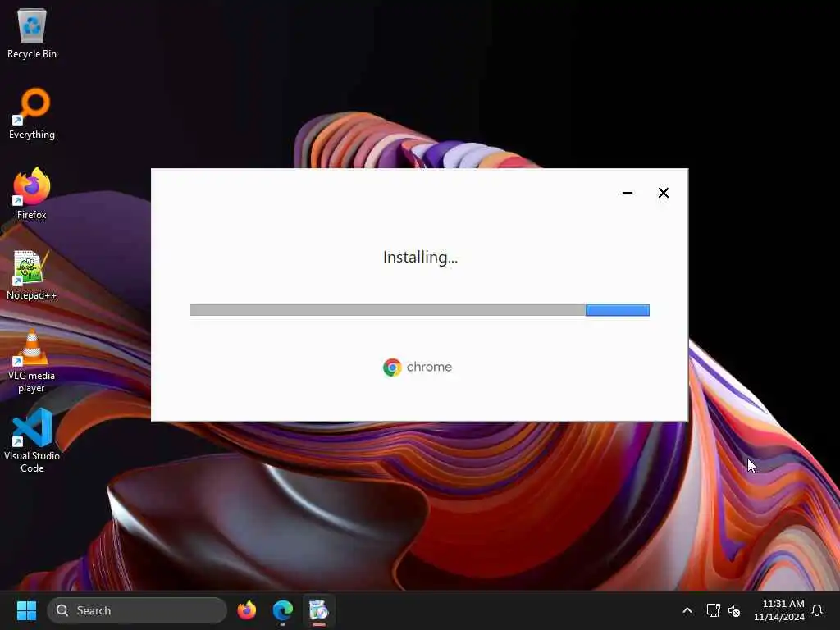Screen dimensions: 840x630
Task: Select the VLC media player desktop shortcut
Action: click(32, 361)
